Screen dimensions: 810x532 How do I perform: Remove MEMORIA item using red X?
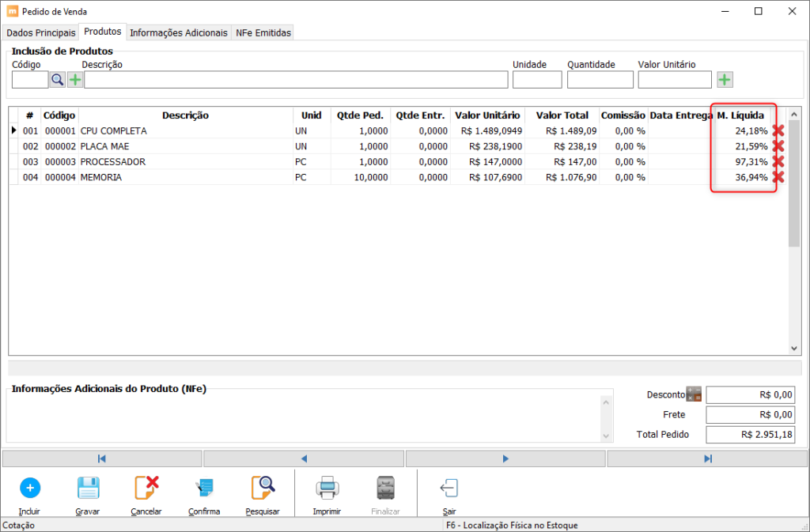pos(778,177)
